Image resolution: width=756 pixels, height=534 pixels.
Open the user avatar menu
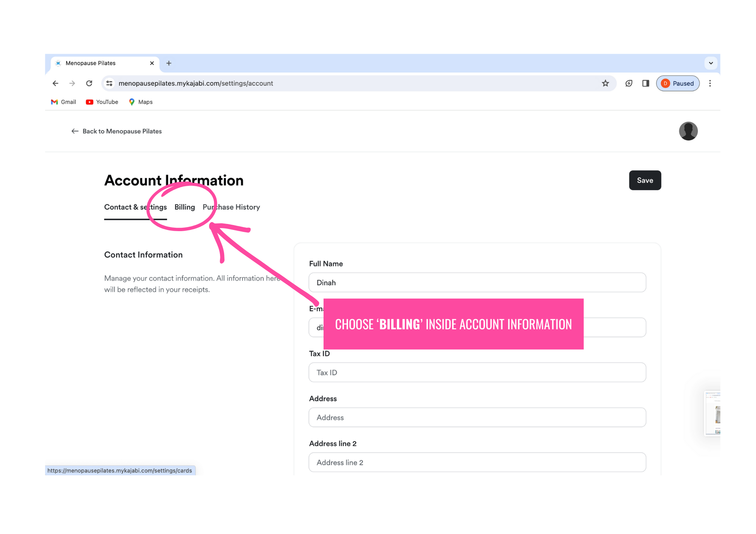(688, 131)
